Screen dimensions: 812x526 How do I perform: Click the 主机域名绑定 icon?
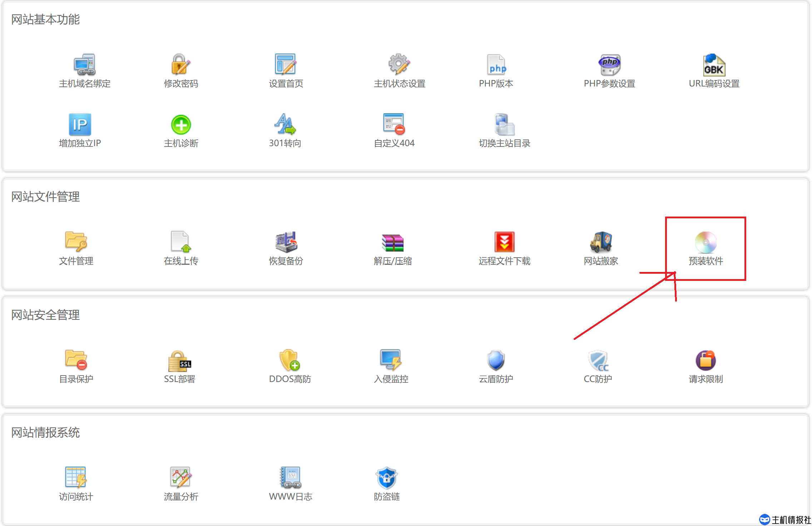(84, 64)
